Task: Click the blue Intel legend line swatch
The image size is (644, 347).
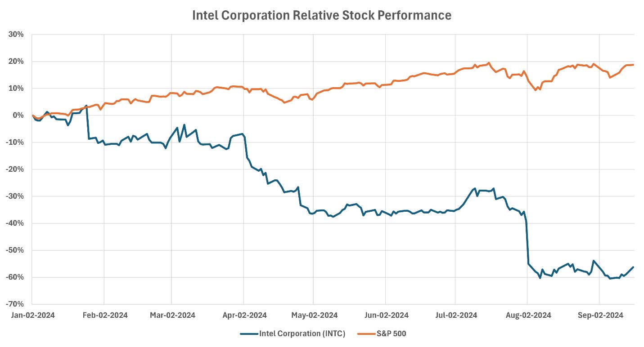Action: [x=248, y=334]
